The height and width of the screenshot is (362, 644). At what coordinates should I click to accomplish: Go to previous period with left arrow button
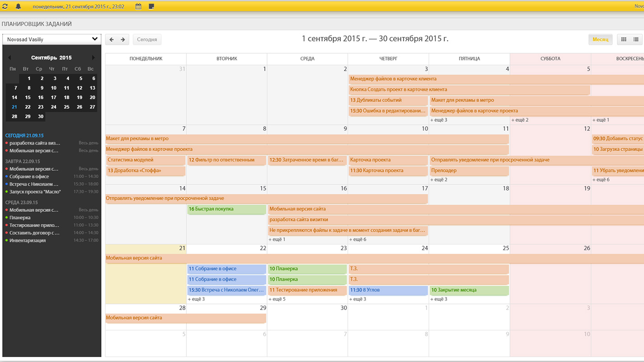pyautogui.click(x=111, y=40)
